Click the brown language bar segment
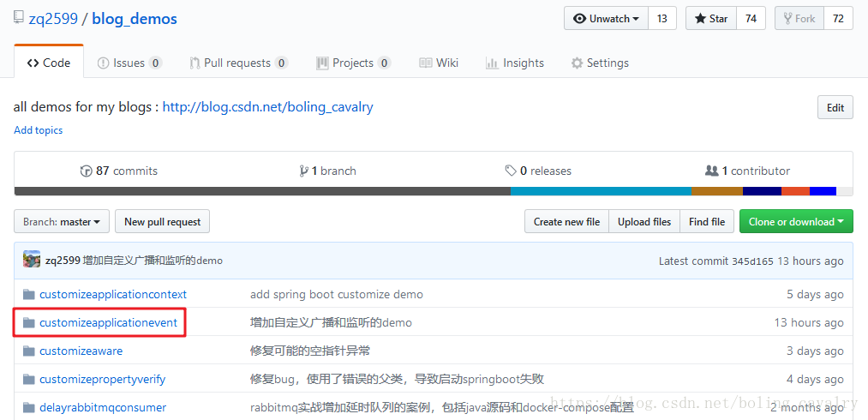The height and width of the screenshot is (420, 868). [717, 191]
